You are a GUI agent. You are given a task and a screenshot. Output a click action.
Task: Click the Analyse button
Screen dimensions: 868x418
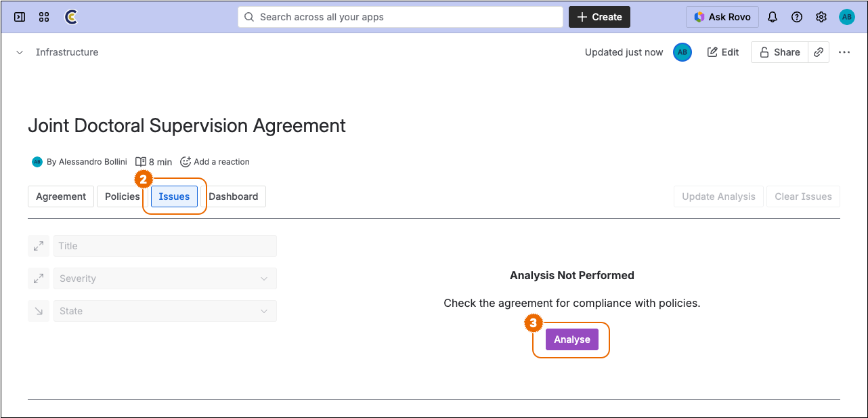572,339
